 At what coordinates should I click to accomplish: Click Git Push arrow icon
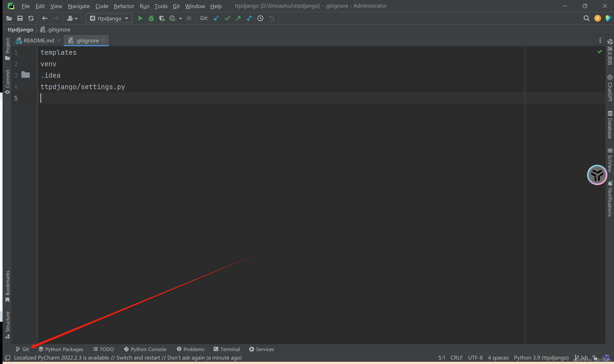click(238, 18)
